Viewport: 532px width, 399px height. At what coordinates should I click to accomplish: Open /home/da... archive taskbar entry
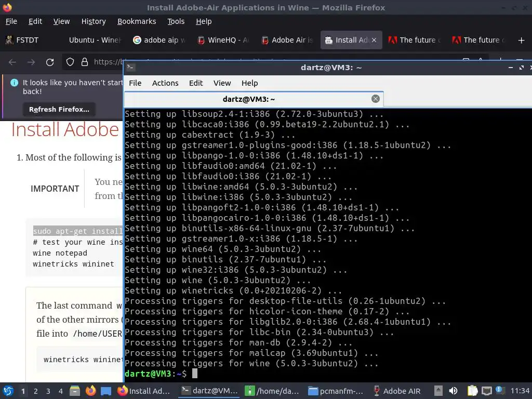click(x=272, y=391)
